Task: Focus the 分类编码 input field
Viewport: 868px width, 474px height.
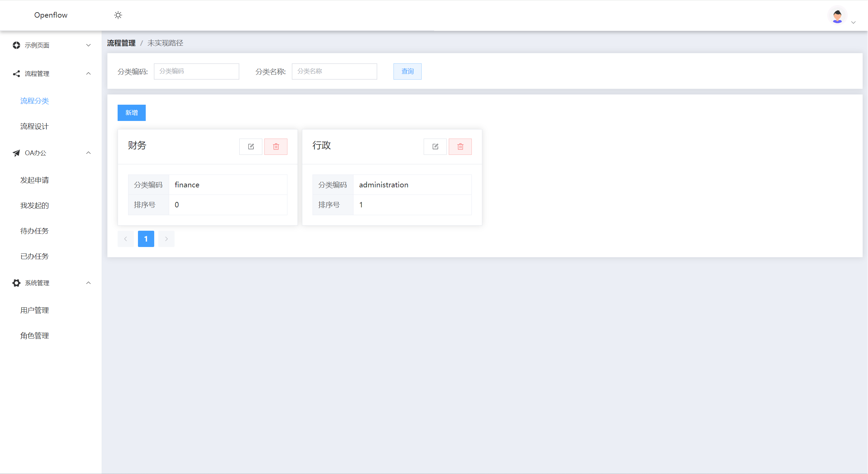Action: click(196, 71)
